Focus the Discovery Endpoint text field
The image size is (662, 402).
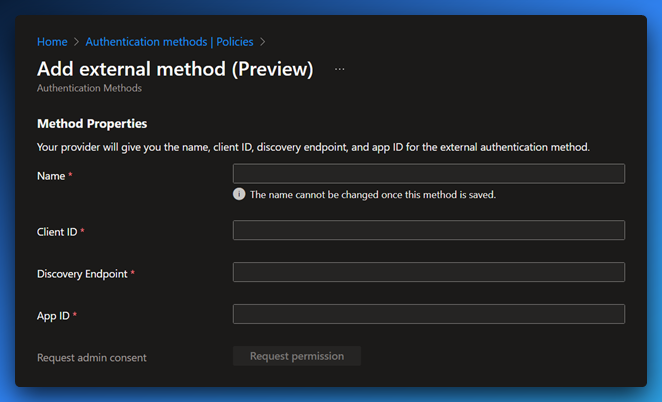coord(429,272)
